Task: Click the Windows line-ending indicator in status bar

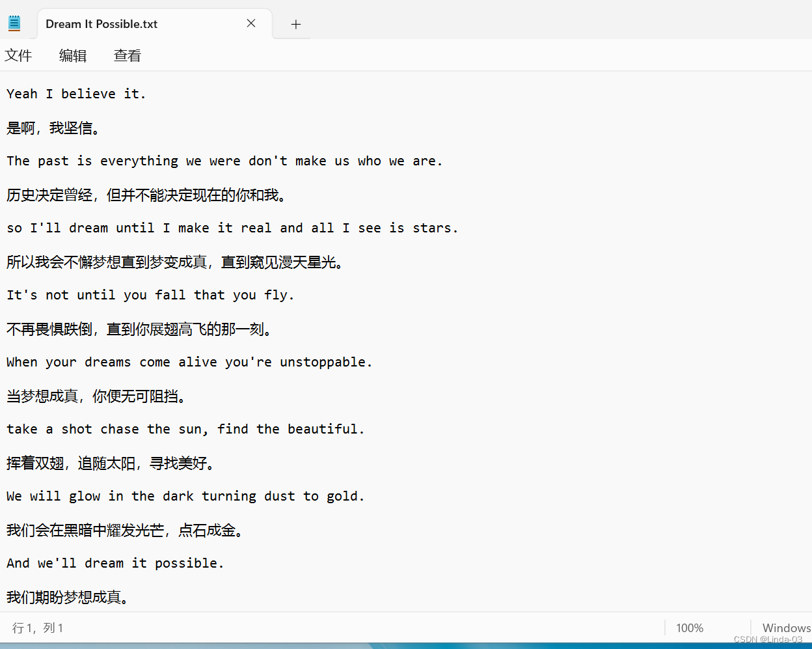Action: tap(786, 628)
